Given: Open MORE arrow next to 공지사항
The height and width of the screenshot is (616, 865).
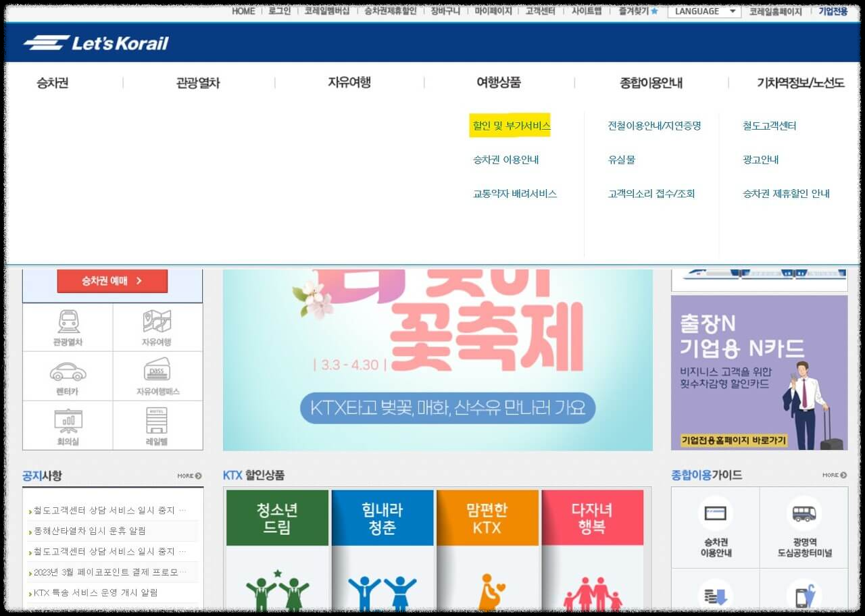Looking at the screenshot, I should point(190,476).
